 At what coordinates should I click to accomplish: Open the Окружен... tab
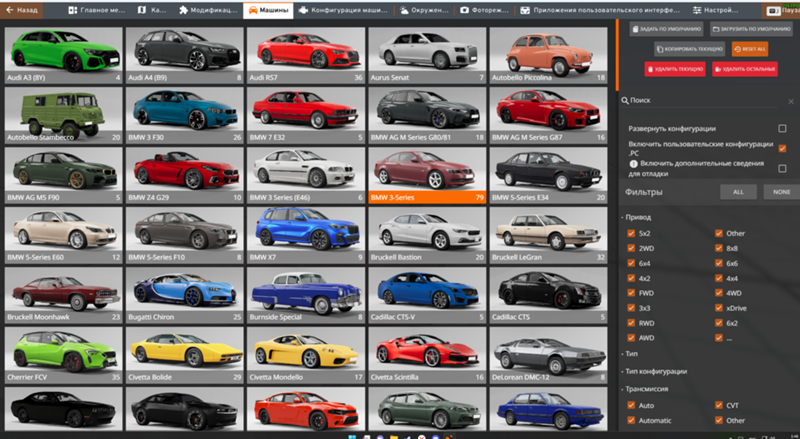click(424, 10)
